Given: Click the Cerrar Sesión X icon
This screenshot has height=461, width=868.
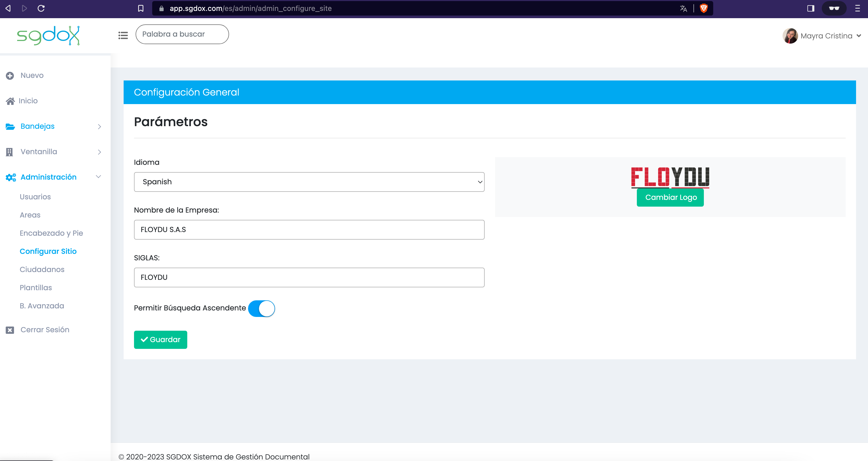Looking at the screenshot, I should tap(10, 330).
